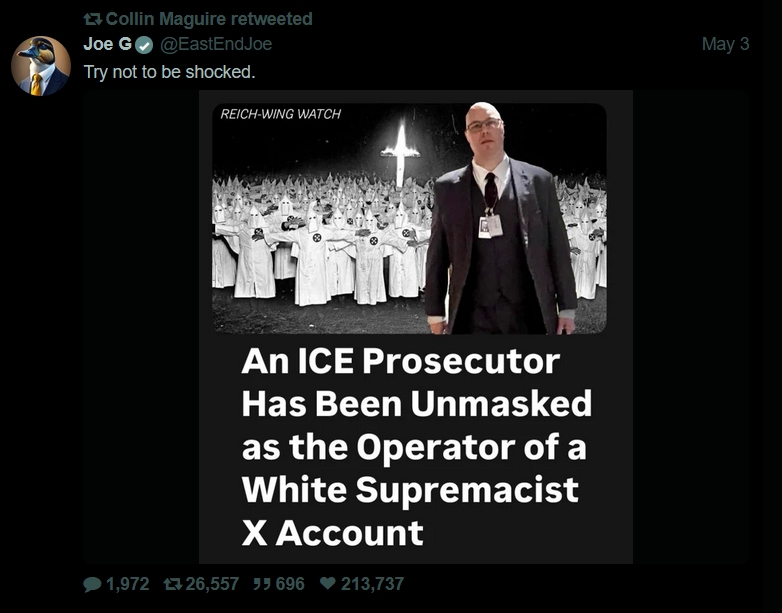
Task: Click the retweet icon beside 26,557
Action: click(x=173, y=584)
